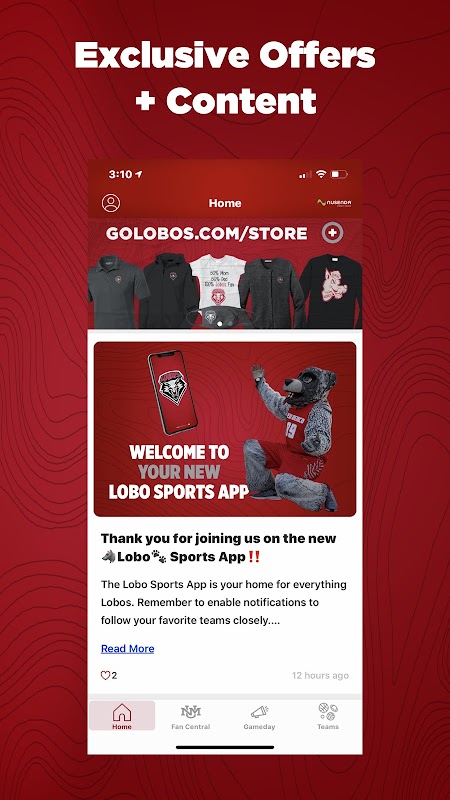
Task: Tap the white Lobo Fan t-shirt
Action: pos(218,282)
